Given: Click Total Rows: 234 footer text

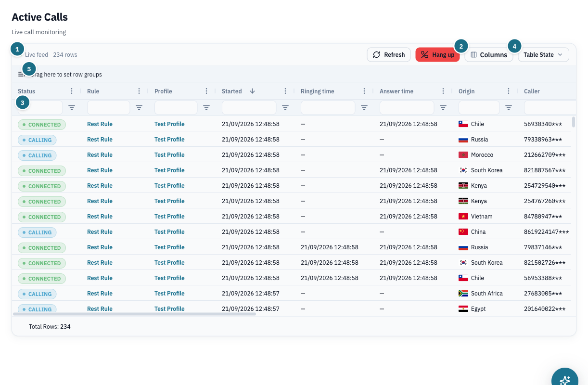Looking at the screenshot, I should click(50, 327).
